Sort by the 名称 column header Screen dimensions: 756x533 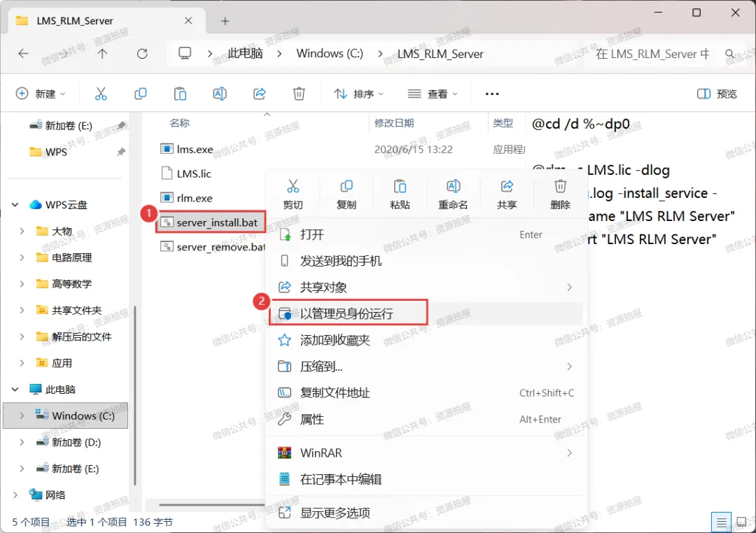179,123
